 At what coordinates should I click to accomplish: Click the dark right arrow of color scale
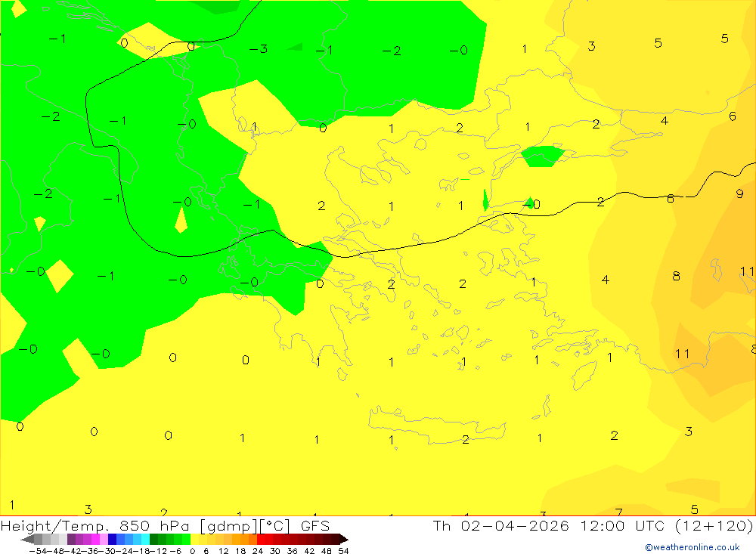(x=344, y=540)
